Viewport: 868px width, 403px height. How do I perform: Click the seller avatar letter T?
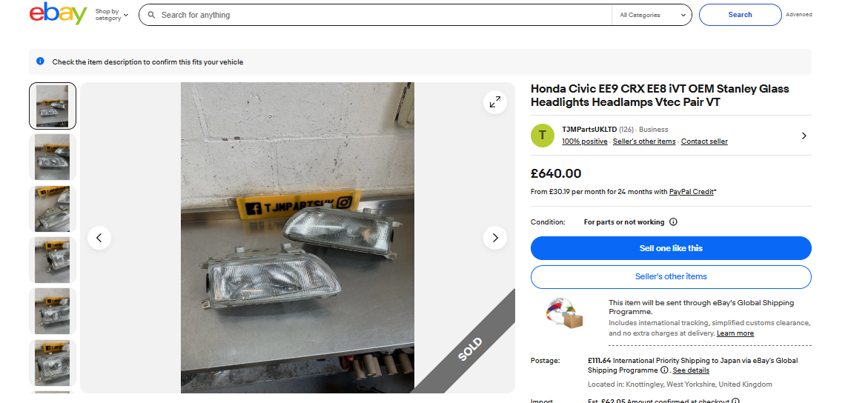click(x=543, y=136)
